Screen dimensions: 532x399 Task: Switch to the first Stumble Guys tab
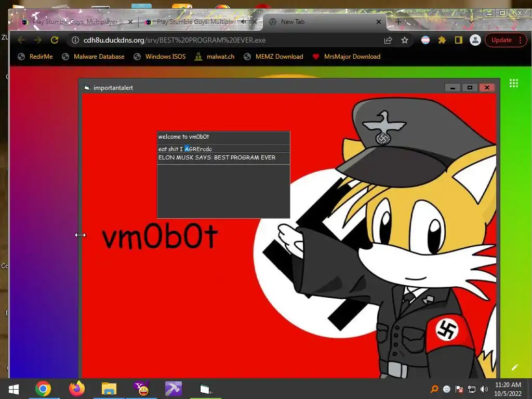(75, 22)
